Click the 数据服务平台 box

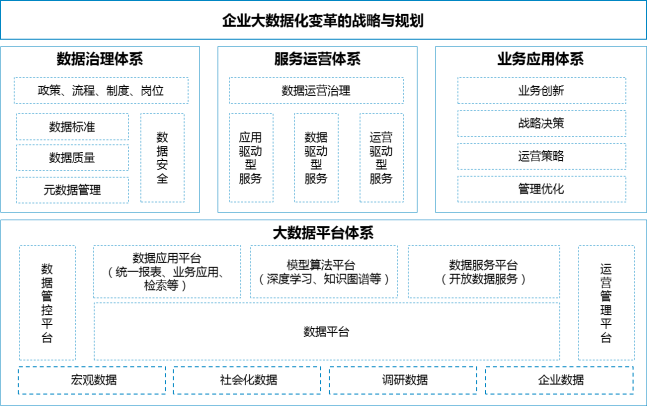click(x=484, y=271)
